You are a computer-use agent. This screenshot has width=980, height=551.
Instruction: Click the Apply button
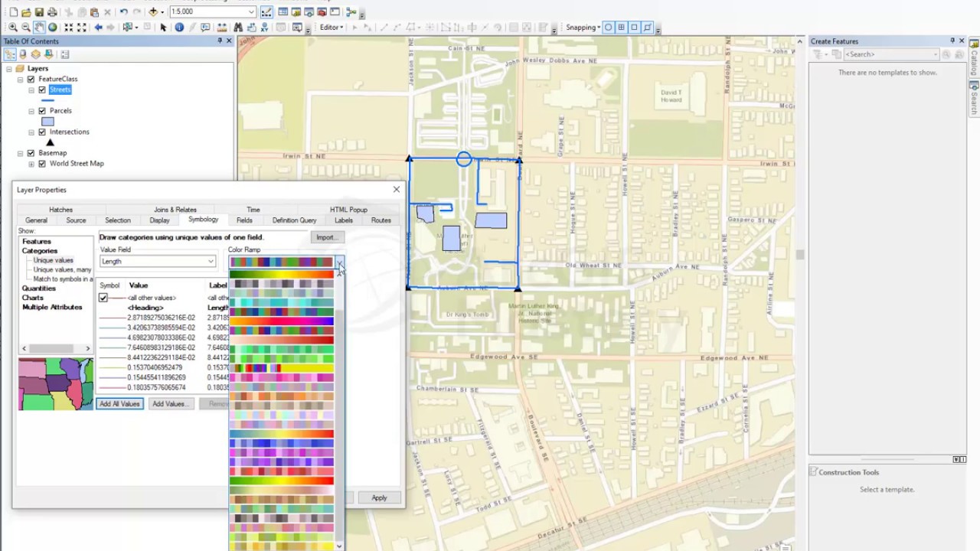coord(379,498)
